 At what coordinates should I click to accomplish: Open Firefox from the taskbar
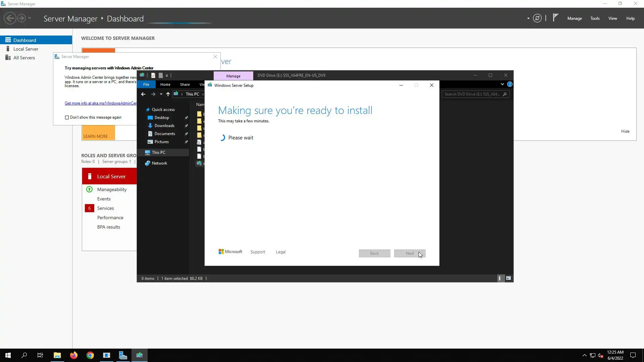click(73, 355)
